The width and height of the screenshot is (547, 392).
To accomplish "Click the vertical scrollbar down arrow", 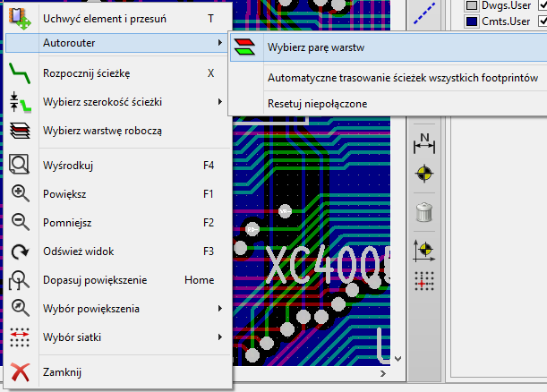I will pyautogui.click(x=397, y=359).
